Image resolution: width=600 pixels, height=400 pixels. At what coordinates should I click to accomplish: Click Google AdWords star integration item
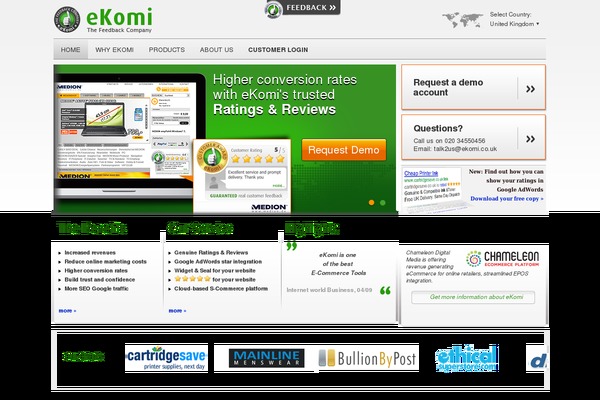[218, 261]
